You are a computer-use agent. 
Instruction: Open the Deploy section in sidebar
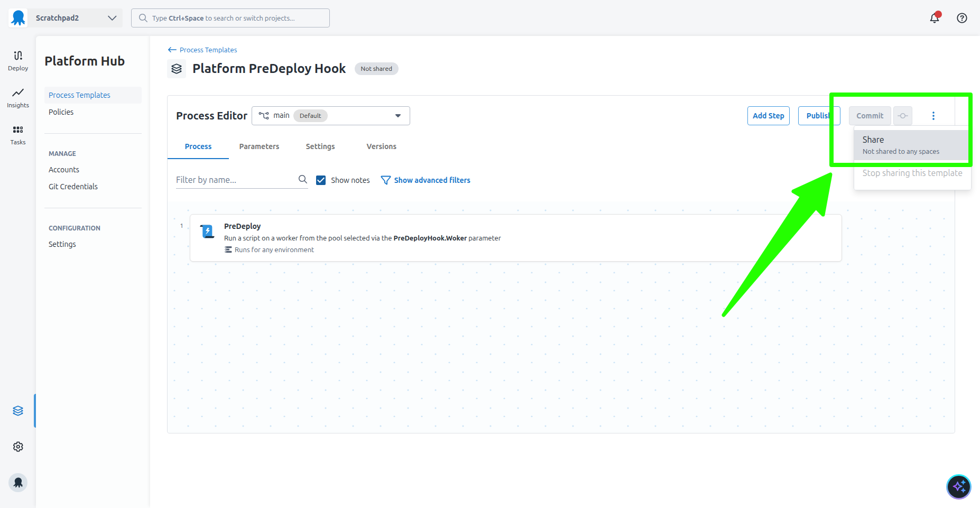18,60
